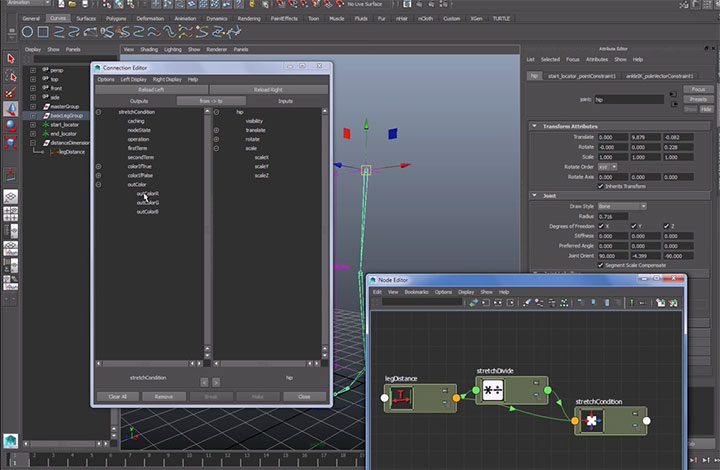The width and height of the screenshot is (720, 470).
Task: Expand colorIfTrue attribute in Connection Editor
Action: click(98, 166)
